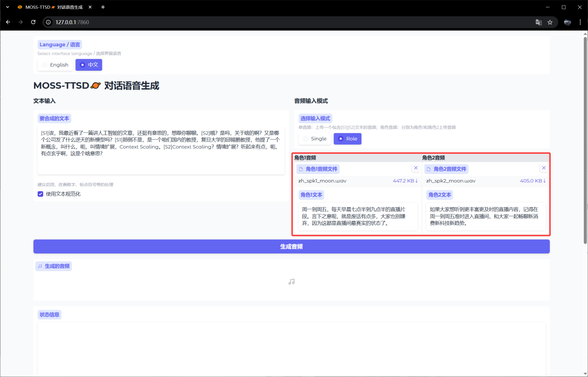Click into the 状态信息 status box
This screenshot has height=377, width=588.
[x=291, y=349]
